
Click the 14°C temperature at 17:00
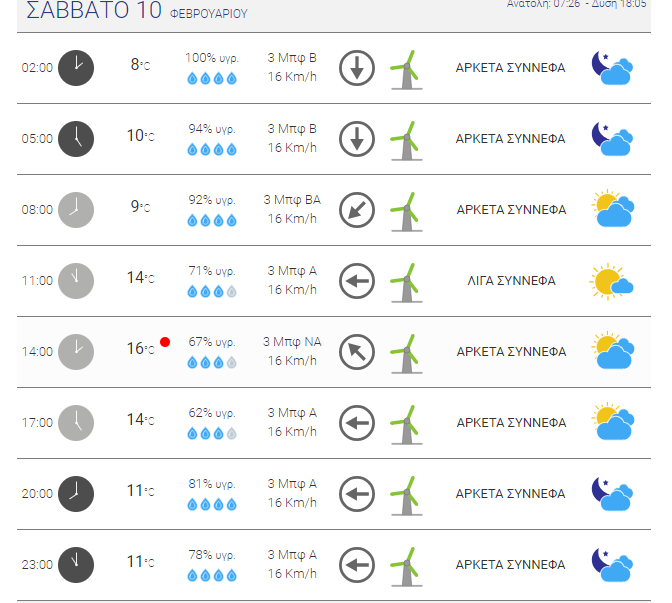coord(140,420)
